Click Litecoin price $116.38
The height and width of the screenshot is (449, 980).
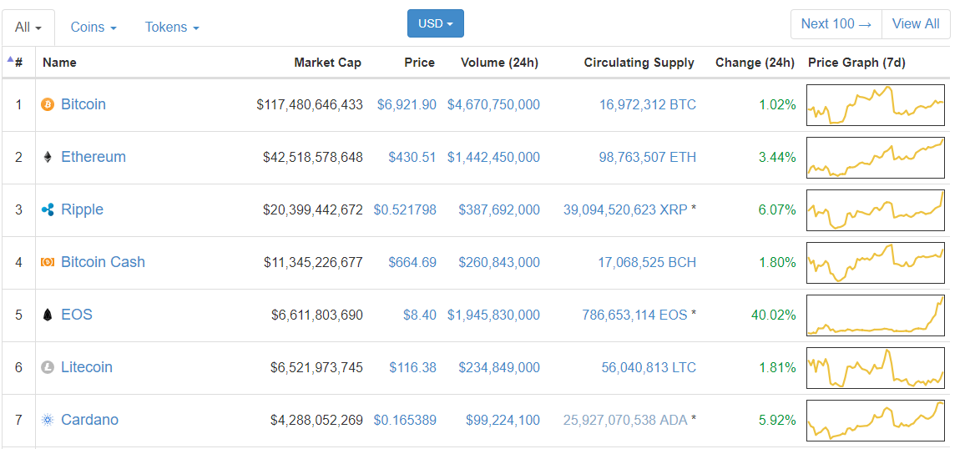[x=412, y=367]
